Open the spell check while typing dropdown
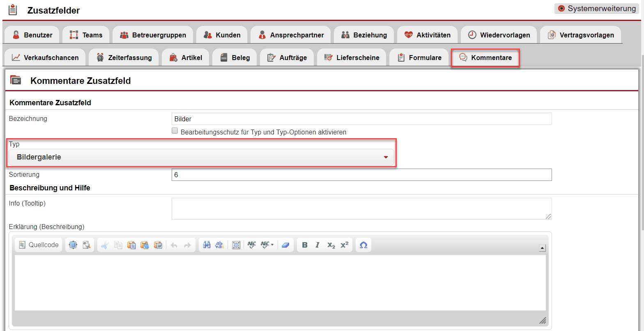 tap(267, 245)
